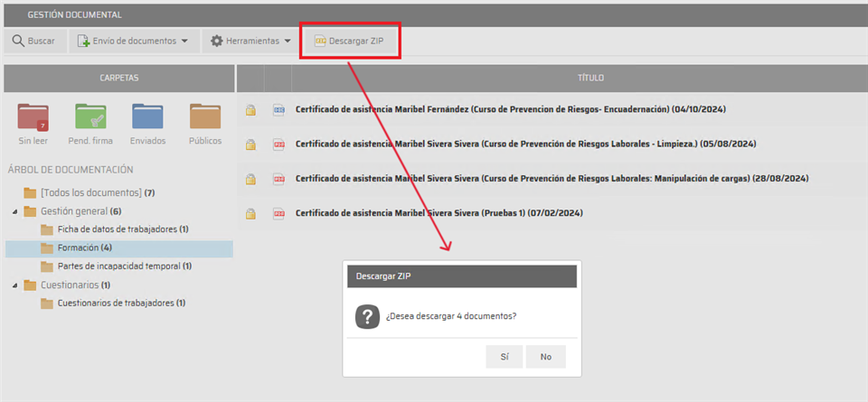Open the Envío de documentos menu
This screenshot has width=868, height=402.
tap(135, 41)
